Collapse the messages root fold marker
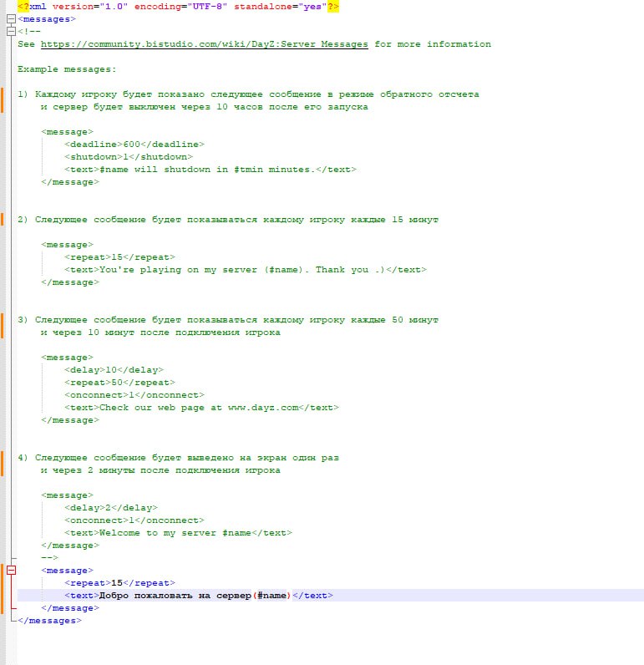The height and width of the screenshot is (665, 644). pyautogui.click(x=12, y=19)
